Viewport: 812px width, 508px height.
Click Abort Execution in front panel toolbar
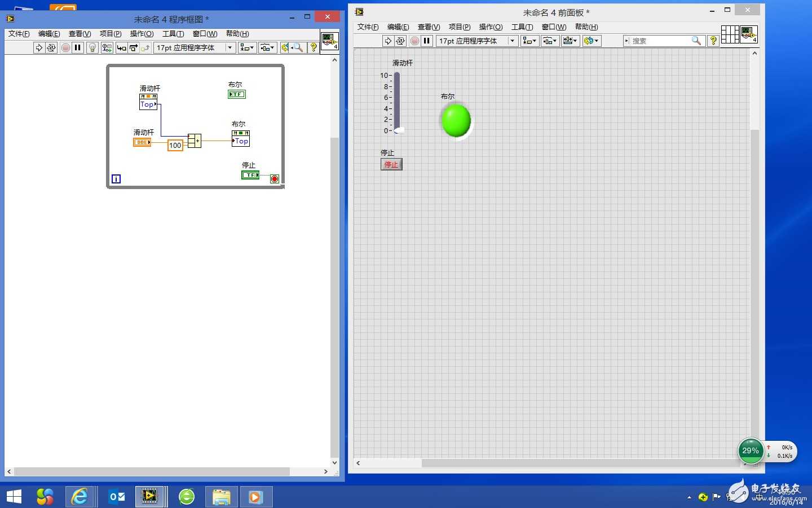(x=414, y=41)
